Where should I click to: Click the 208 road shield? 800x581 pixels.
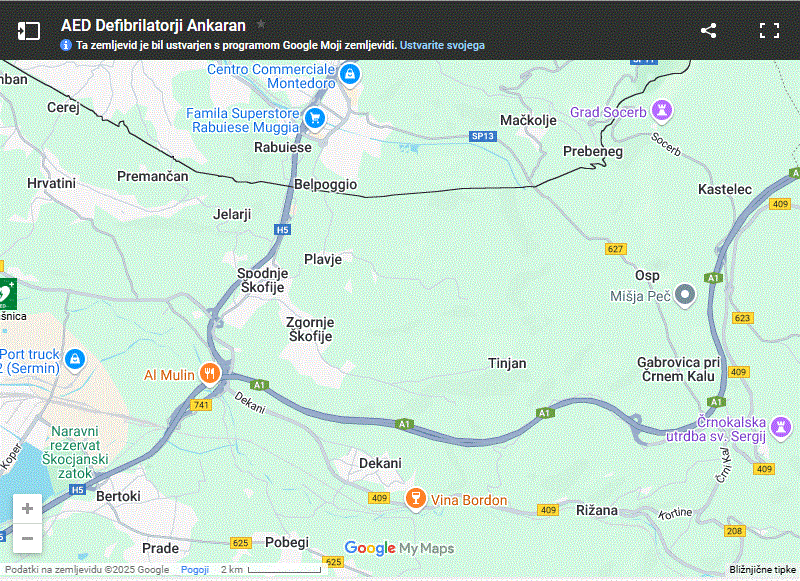[x=734, y=531]
